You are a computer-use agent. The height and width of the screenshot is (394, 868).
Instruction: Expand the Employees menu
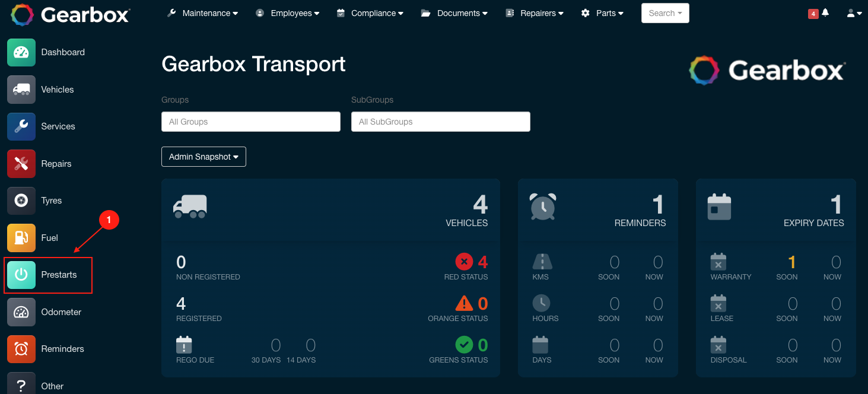pos(287,13)
